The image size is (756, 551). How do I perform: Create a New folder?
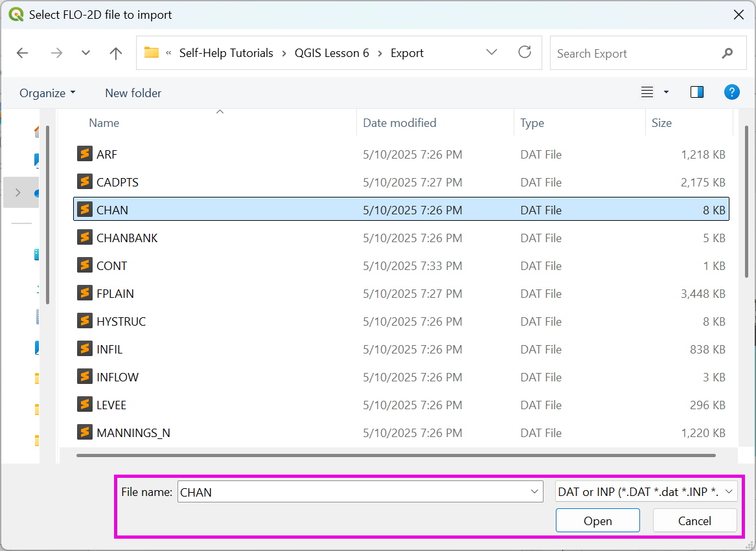pos(133,93)
